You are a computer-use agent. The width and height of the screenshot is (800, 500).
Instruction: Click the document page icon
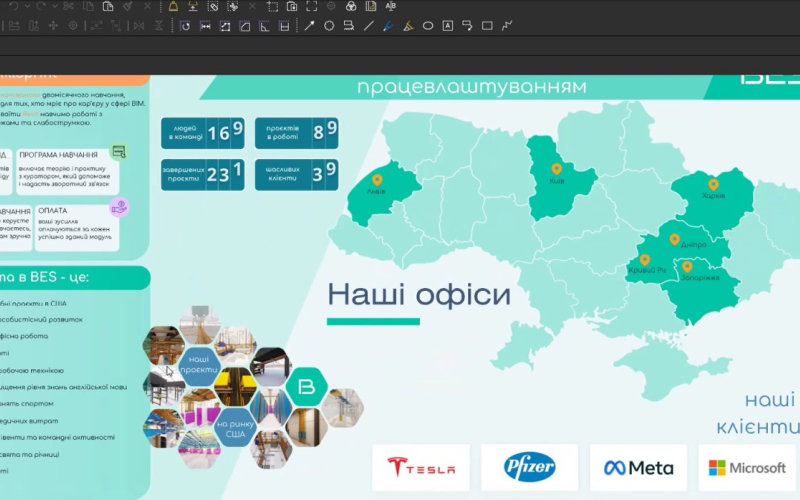371,6
